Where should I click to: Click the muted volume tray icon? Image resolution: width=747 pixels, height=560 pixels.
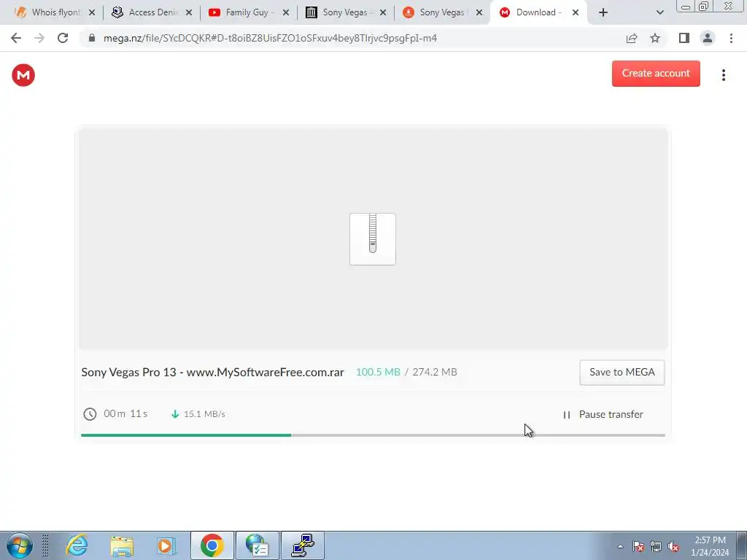coord(673,546)
